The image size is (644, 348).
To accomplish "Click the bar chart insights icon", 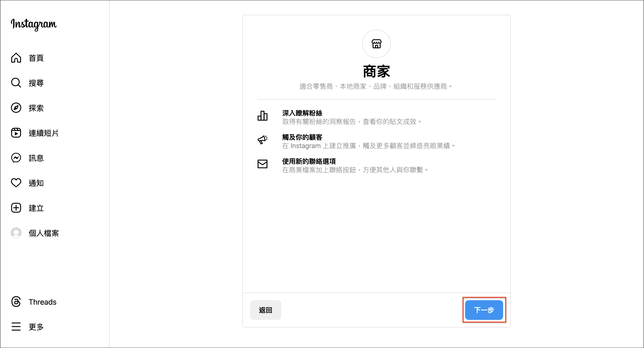I will click(263, 116).
